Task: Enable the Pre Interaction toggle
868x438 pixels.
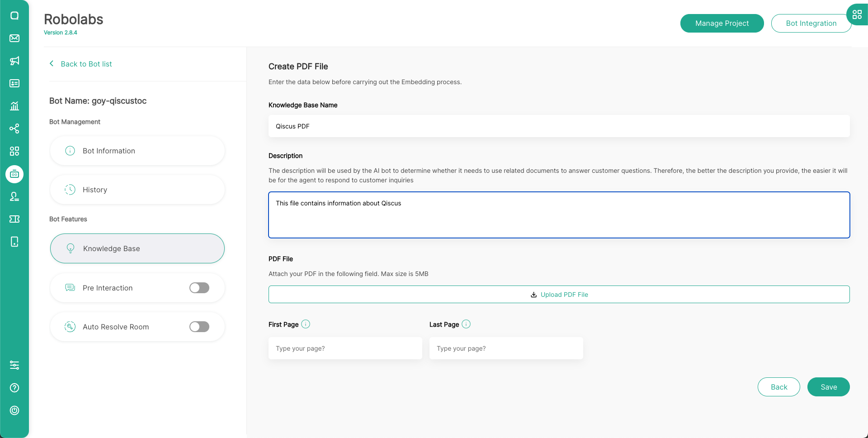Action: [199, 288]
